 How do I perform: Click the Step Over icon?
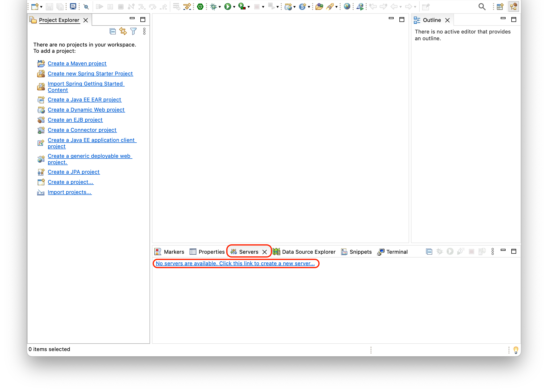coord(153,7)
